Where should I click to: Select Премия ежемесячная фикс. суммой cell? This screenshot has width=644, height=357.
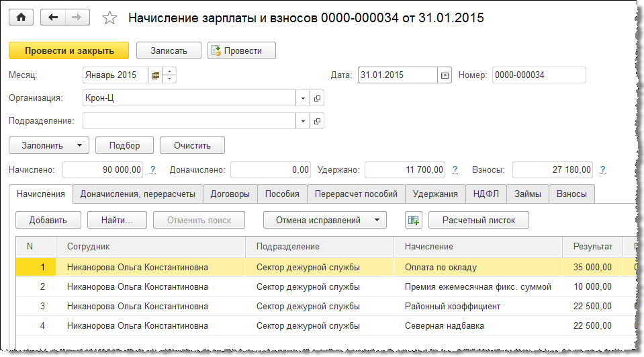click(x=478, y=286)
